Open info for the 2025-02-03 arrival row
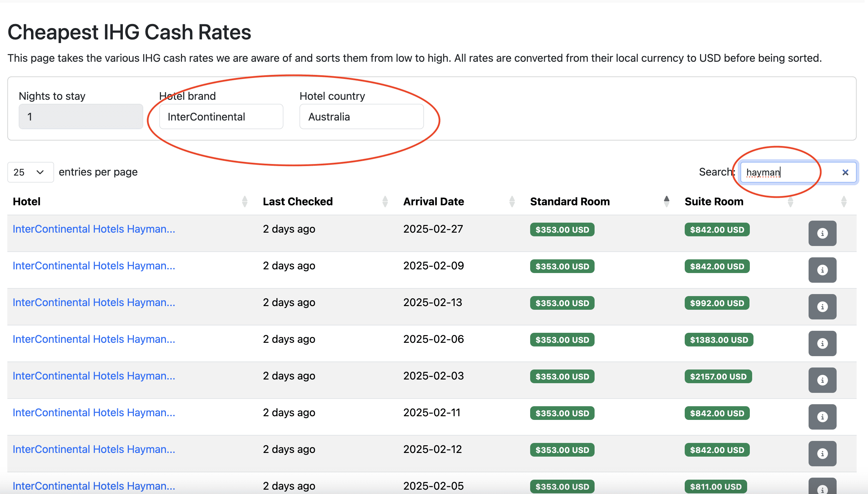This screenshot has height=494, width=868. tap(822, 380)
